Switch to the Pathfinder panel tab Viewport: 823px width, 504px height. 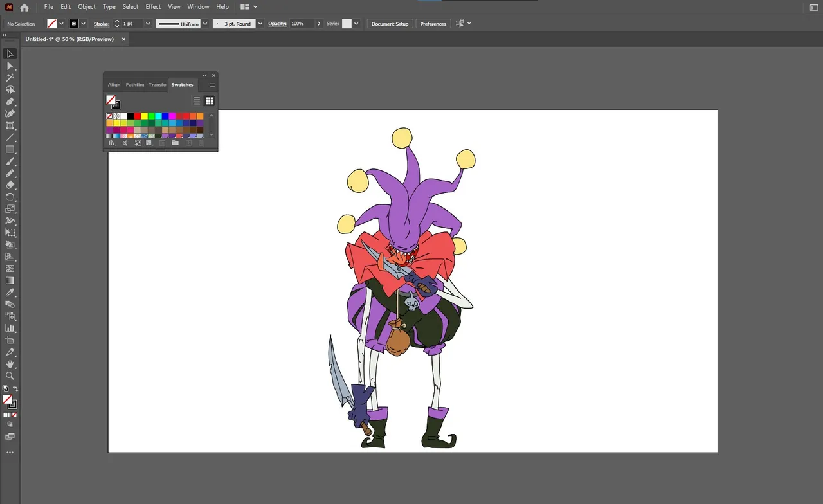(x=135, y=85)
